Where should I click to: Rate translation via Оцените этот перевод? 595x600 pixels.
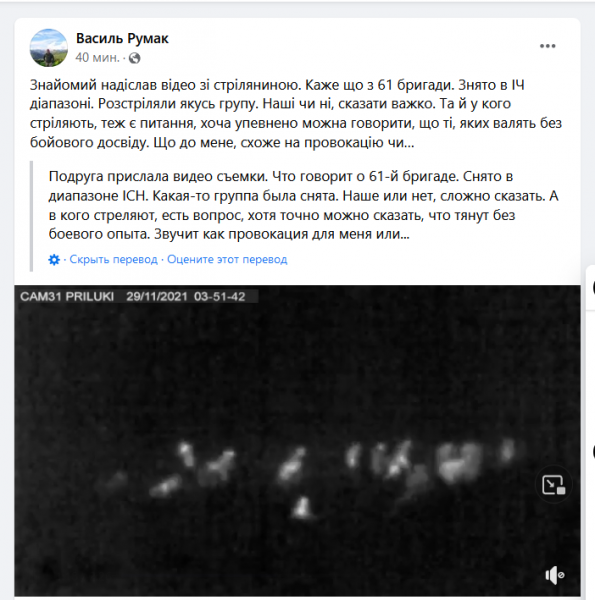click(227, 259)
